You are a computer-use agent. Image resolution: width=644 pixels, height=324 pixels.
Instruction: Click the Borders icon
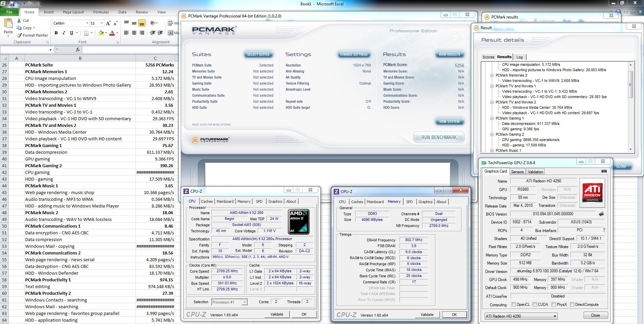pyautogui.click(x=86, y=33)
